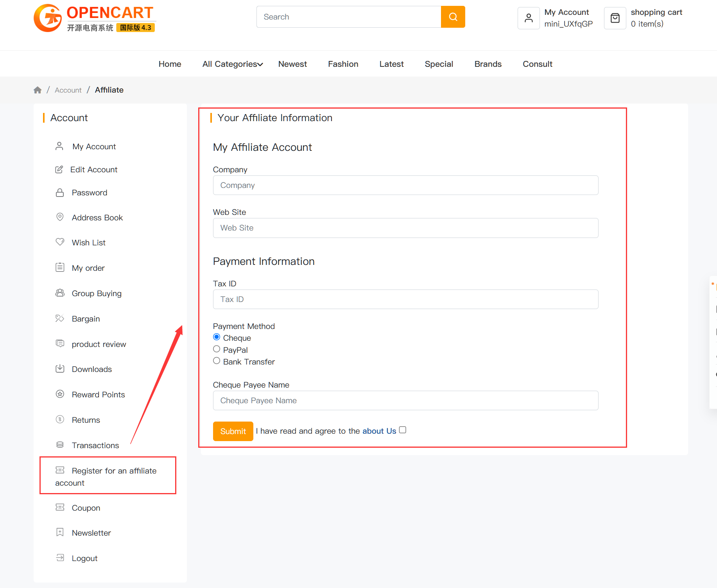Go to the Brands menu page
Screen dimensions: 717x588
point(488,64)
